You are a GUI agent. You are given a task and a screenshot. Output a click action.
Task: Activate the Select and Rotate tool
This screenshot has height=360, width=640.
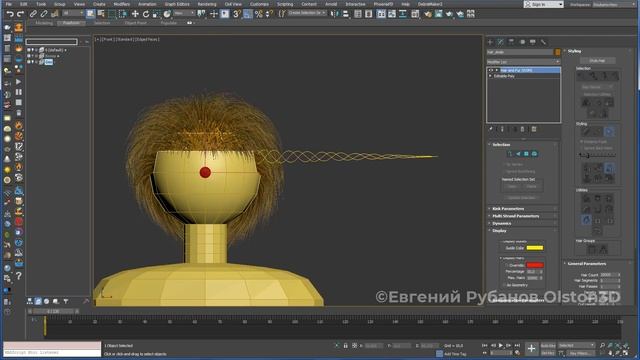pyautogui.click(x=146, y=14)
